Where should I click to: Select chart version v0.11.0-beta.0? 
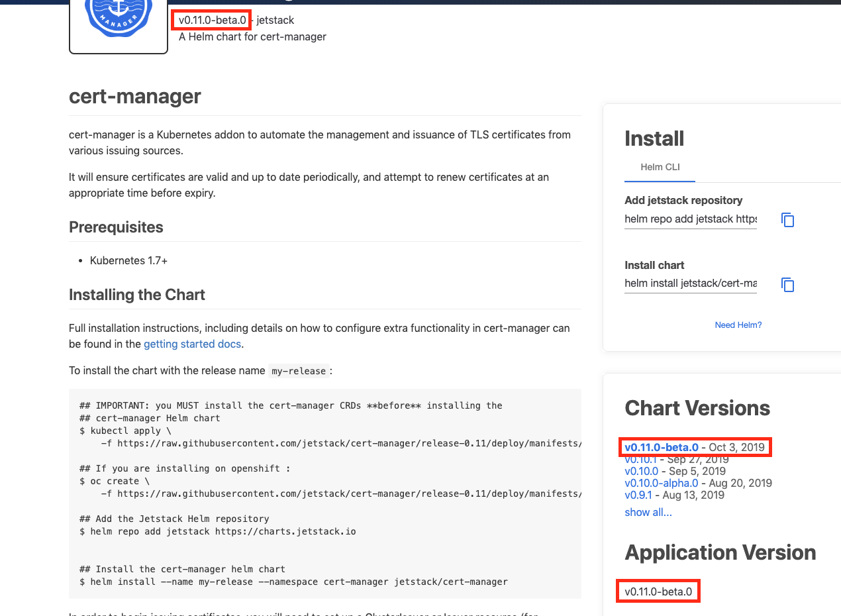click(662, 447)
